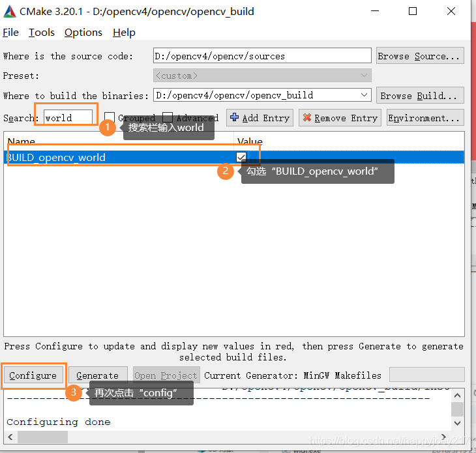476x453 pixels.
Task: Open the Options menu
Action: click(x=83, y=32)
